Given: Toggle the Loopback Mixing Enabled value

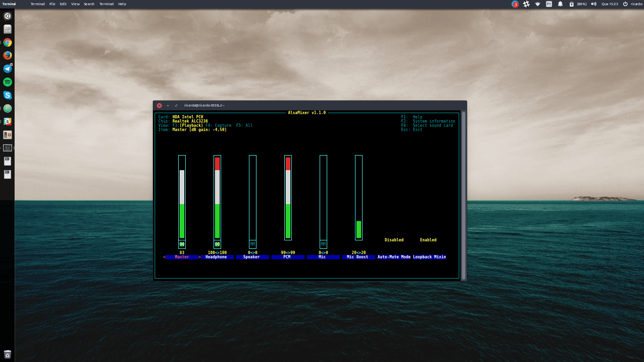Looking at the screenshot, I should 429,240.
